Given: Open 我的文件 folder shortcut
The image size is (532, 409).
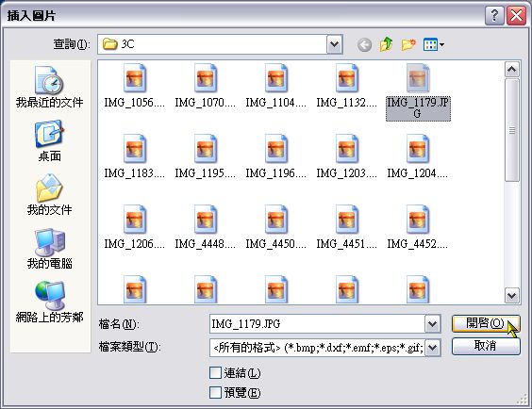Looking at the screenshot, I should click(50, 194).
